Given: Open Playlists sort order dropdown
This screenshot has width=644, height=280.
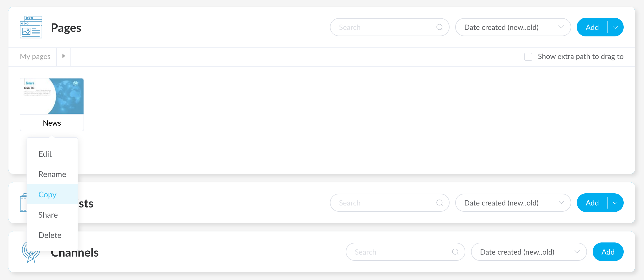Looking at the screenshot, I should [x=513, y=203].
